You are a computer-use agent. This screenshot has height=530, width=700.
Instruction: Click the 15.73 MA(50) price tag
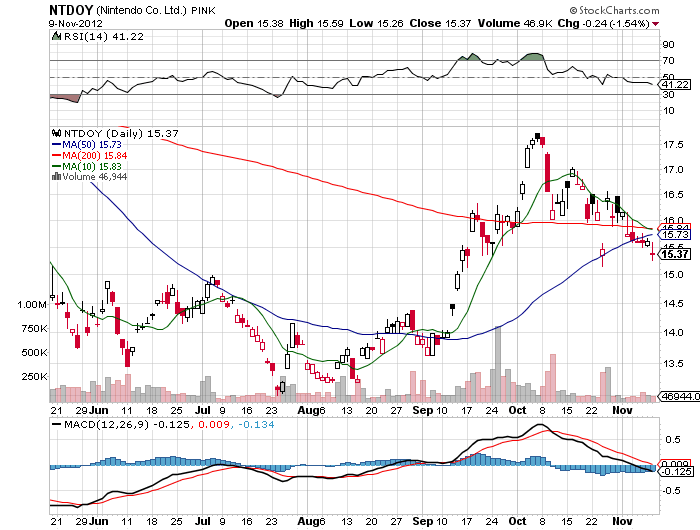[675, 234]
